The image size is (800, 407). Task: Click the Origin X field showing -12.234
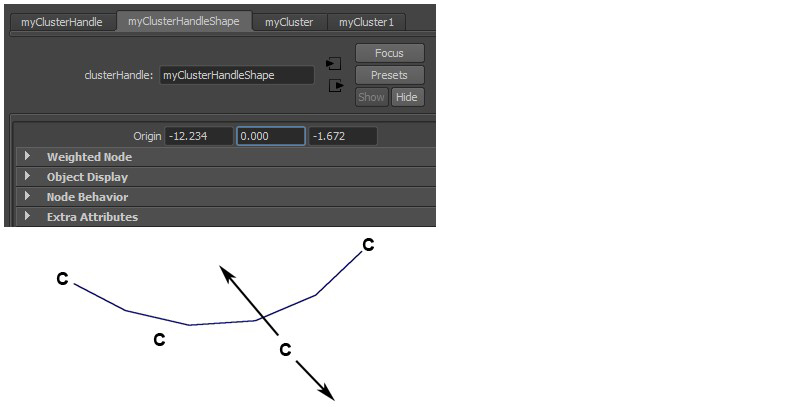[199, 136]
